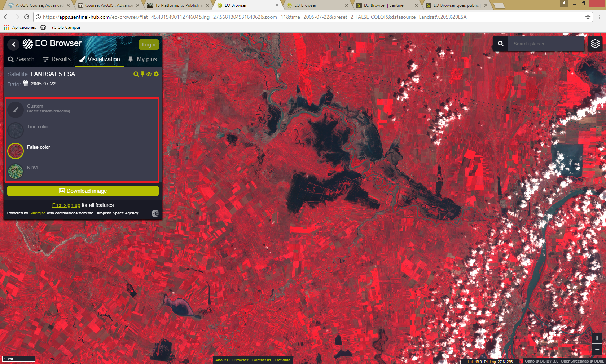Expand the browser tab overflow area

click(x=499, y=5)
